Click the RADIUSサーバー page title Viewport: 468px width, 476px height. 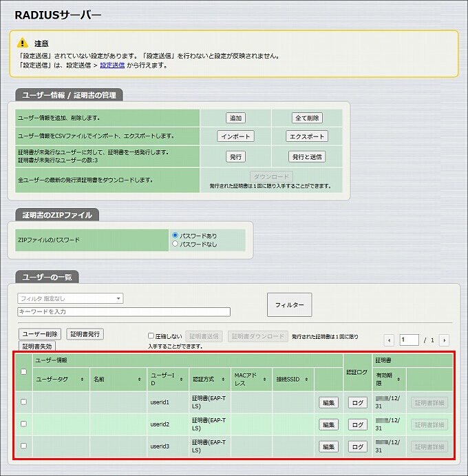(58, 15)
